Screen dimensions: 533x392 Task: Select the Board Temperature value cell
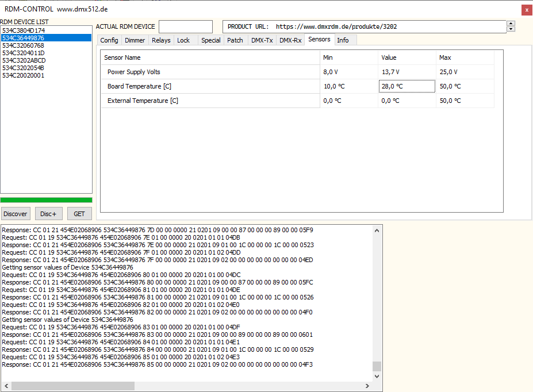[x=407, y=86]
